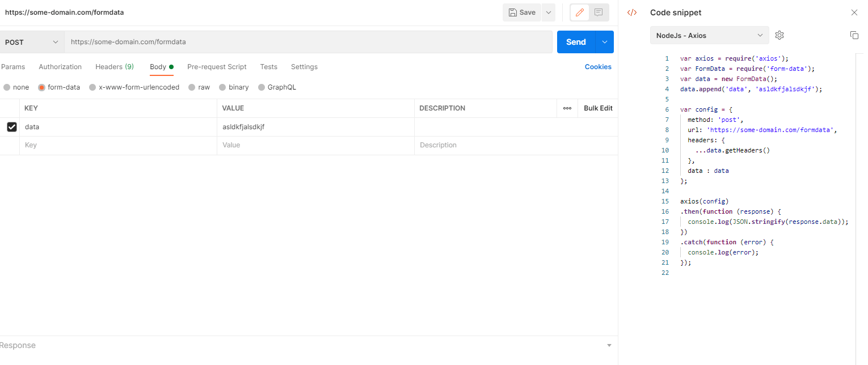Viewport: 868px width, 365px height.
Task: Open the code generation settings gear
Action: 779,35
